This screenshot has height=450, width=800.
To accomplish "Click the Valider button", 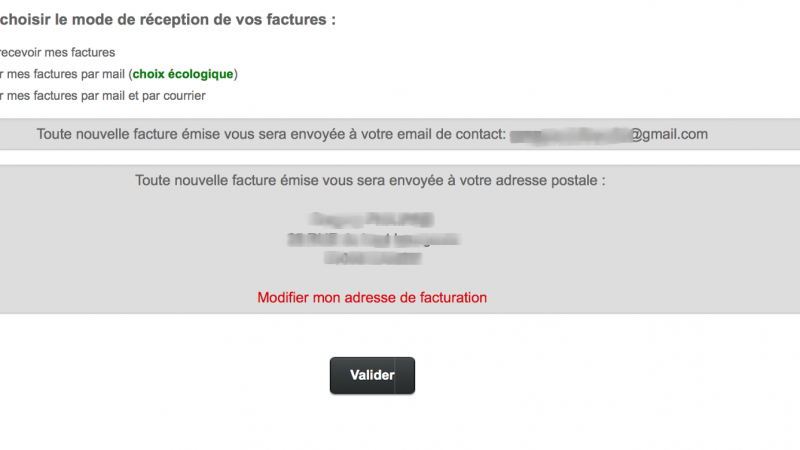I will 372,376.
